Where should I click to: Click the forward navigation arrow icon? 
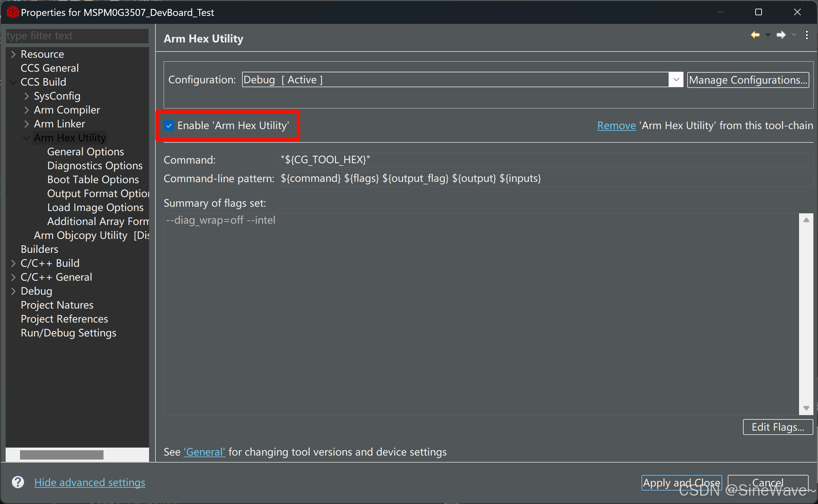pyautogui.click(x=781, y=35)
